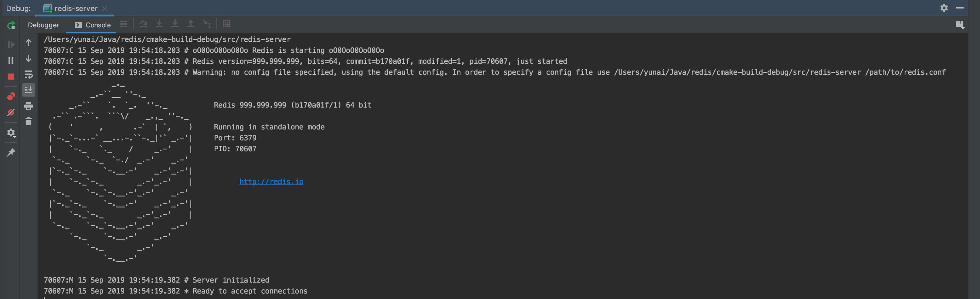Clear all console output
Screen dimensions: 980x299
point(29,121)
